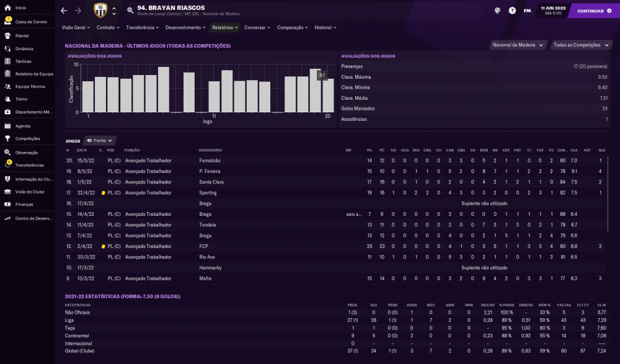This screenshot has height=364, width=620.
Task: Open the Treino training icon
Action: [x=7, y=99]
